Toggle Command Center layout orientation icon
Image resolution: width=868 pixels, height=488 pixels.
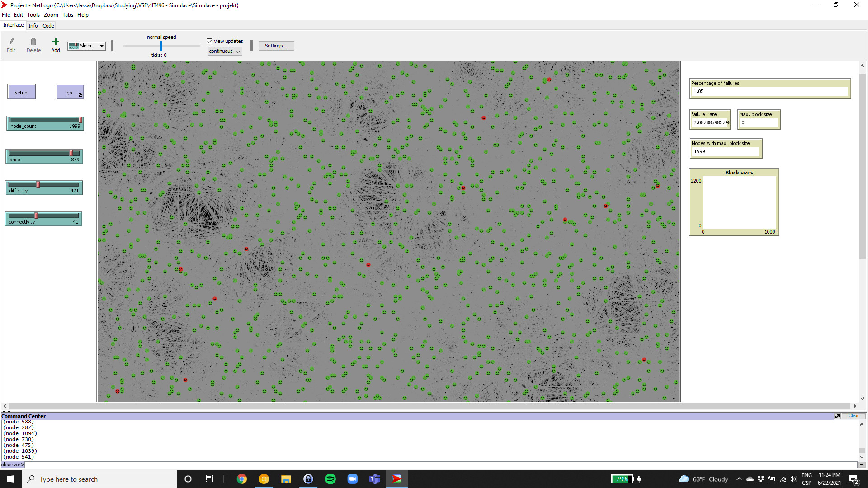[837, 416]
